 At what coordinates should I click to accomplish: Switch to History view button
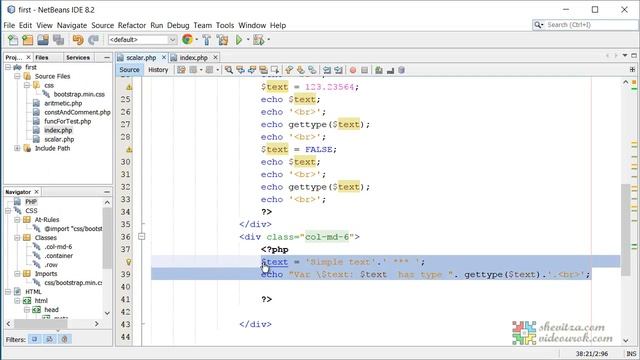(158, 70)
